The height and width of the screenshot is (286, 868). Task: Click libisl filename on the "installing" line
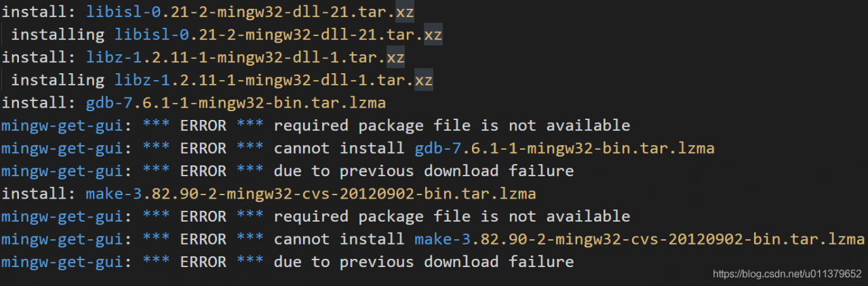278,35
